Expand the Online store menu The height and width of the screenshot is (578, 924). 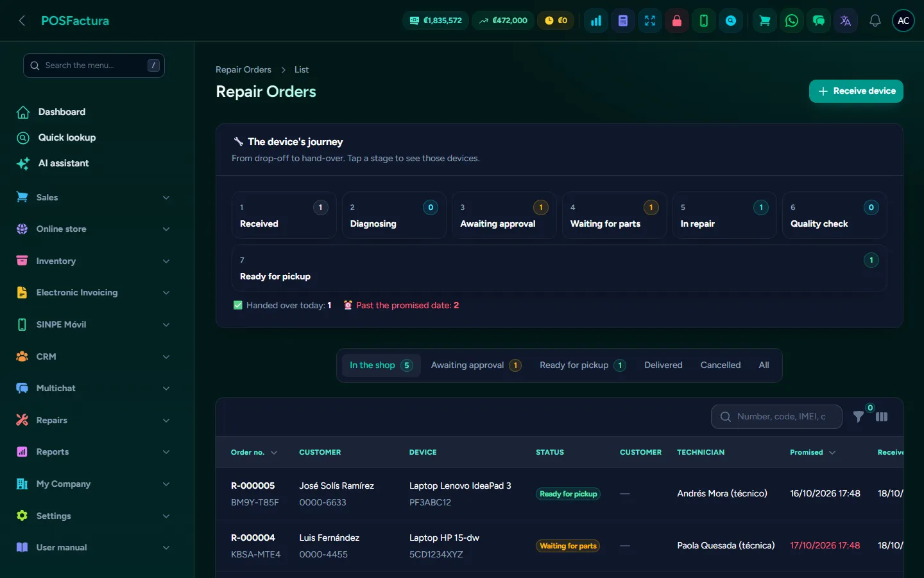pyautogui.click(x=93, y=229)
